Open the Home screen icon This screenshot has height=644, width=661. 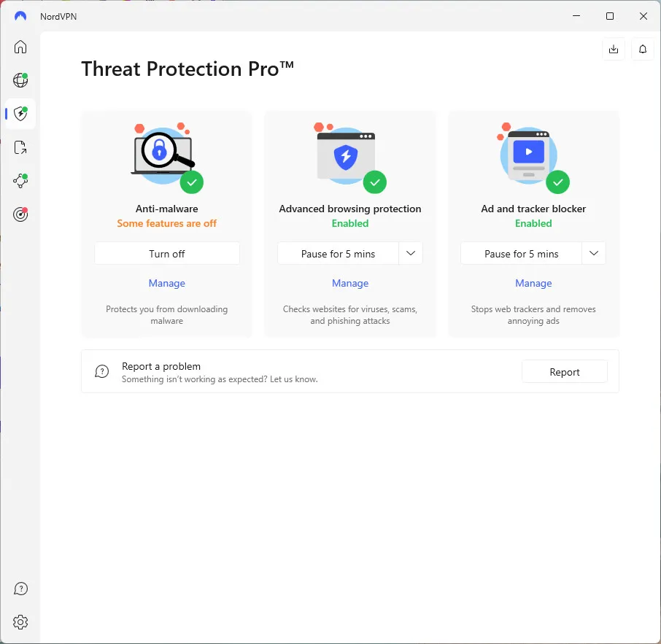20,47
